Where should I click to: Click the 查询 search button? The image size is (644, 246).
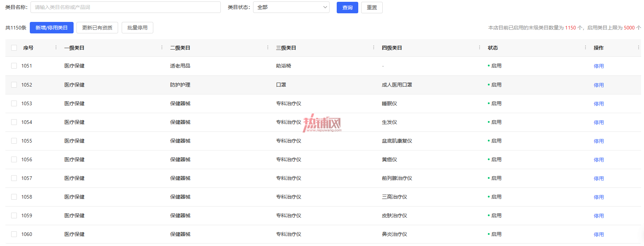[x=347, y=8]
